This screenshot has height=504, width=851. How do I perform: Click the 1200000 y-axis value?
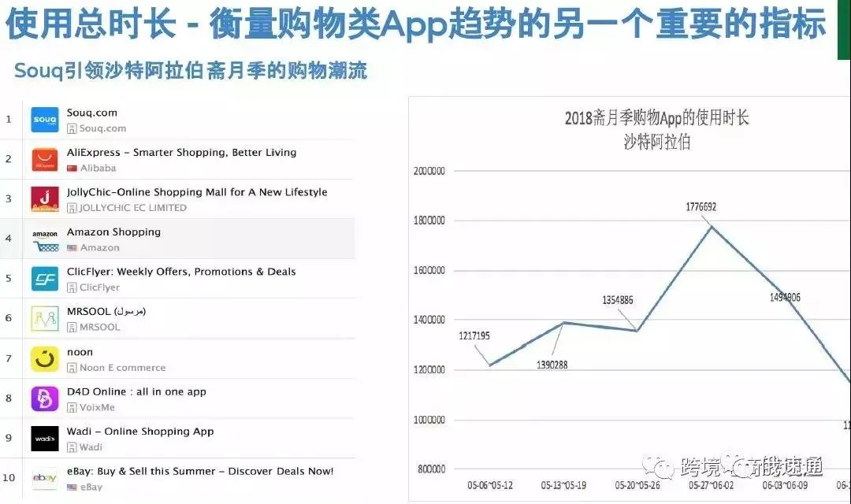(x=429, y=370)
